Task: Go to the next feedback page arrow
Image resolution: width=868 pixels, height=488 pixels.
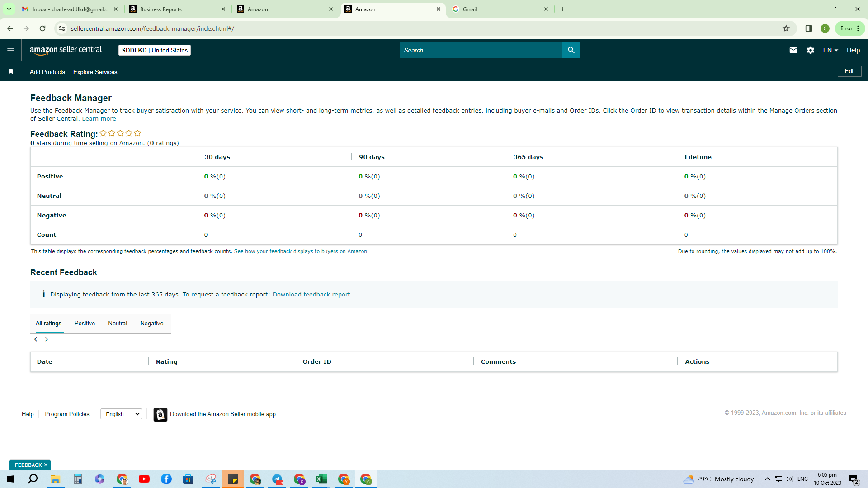Action: click(47, 339)
